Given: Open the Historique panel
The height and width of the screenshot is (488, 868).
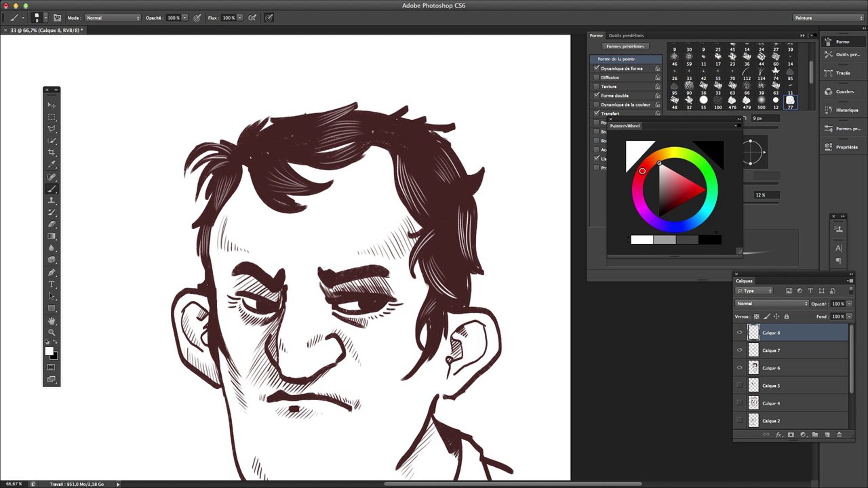Looking at the screenshot, I should point(843,110).
